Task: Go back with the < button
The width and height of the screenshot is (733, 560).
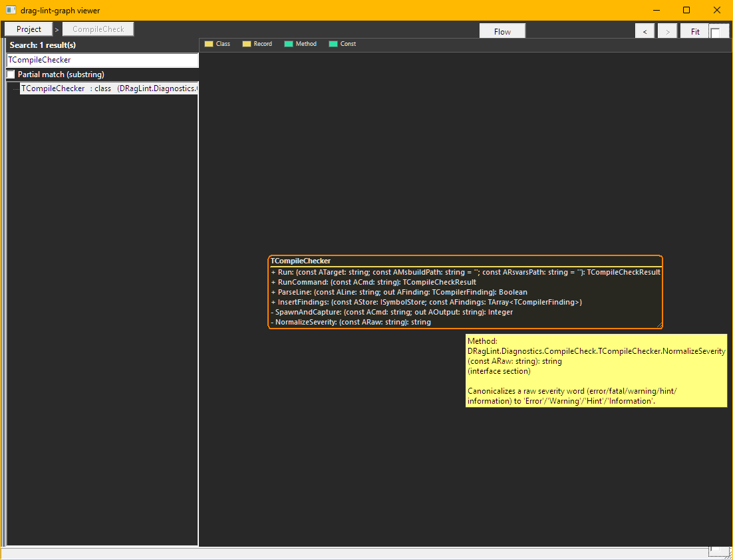Action: point(645,31)
